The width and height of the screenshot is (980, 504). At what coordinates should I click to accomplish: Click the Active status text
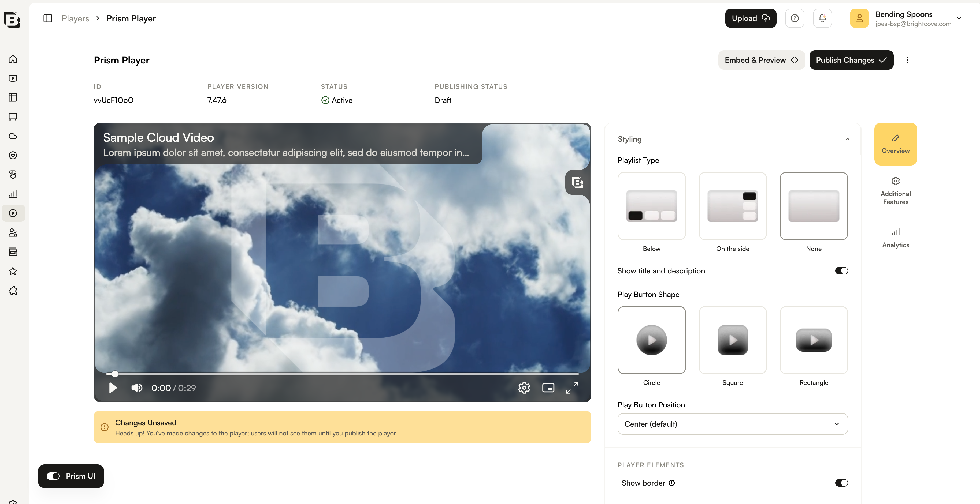(x=342, y=100)
